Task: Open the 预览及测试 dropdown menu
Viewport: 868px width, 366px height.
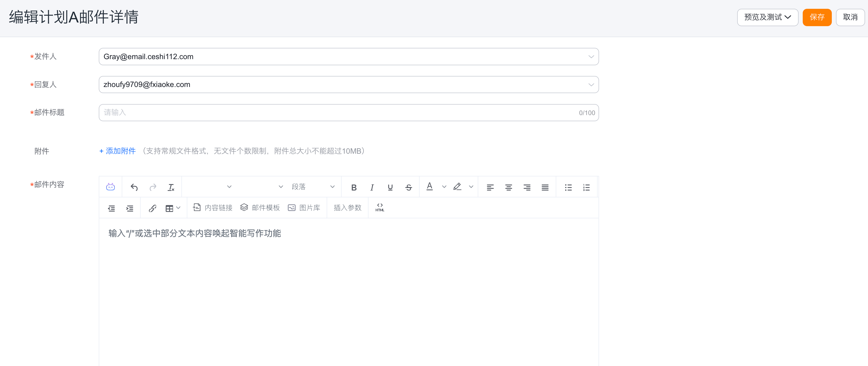Action: coord(767,17)
